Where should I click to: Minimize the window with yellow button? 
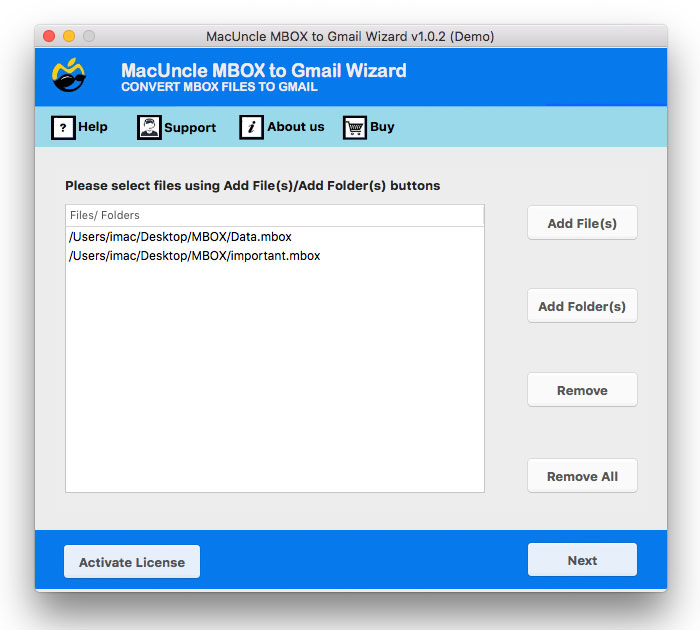pyautogui.click(x=69, y=36)
